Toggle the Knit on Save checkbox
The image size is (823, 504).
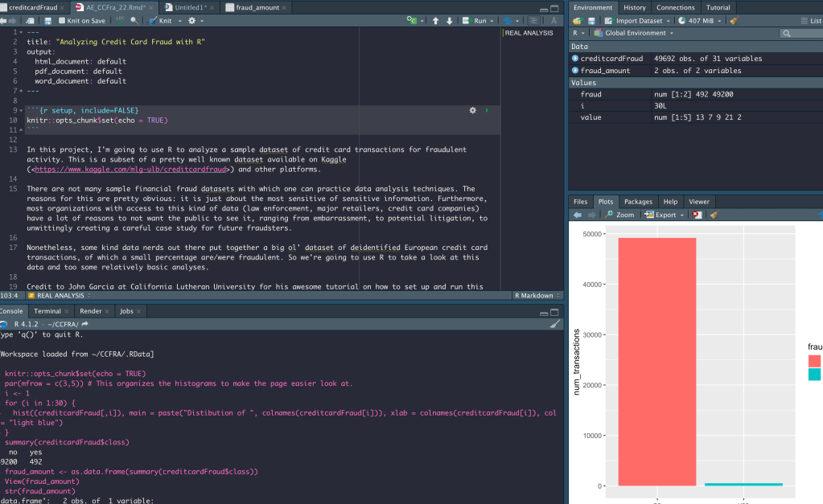[62, 20]
